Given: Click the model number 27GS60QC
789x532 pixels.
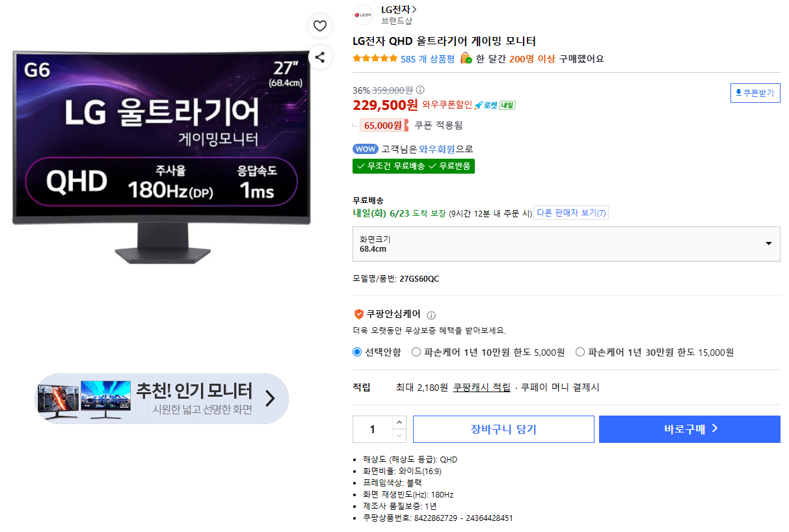Looking at the screenshot, I should pos(419,279).
